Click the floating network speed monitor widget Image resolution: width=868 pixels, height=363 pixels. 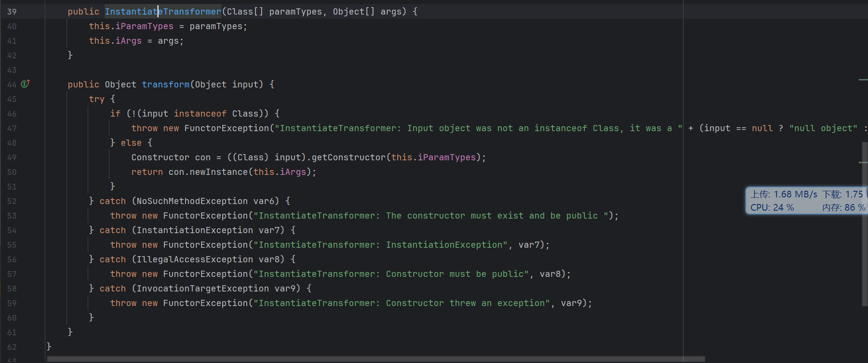806,200
